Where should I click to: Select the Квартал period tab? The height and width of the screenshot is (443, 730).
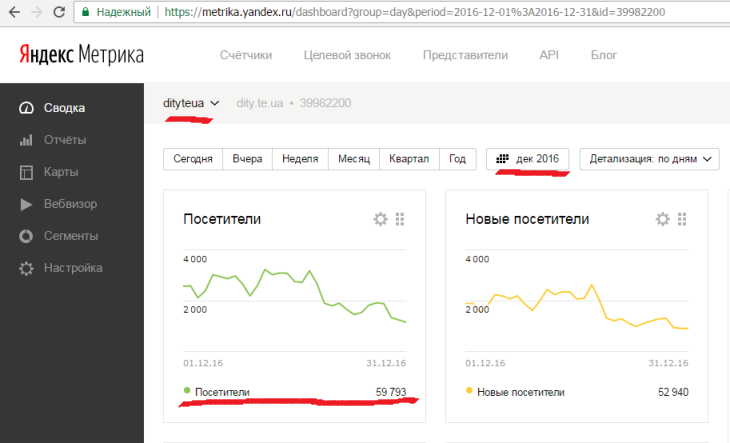tap(409, 159)
